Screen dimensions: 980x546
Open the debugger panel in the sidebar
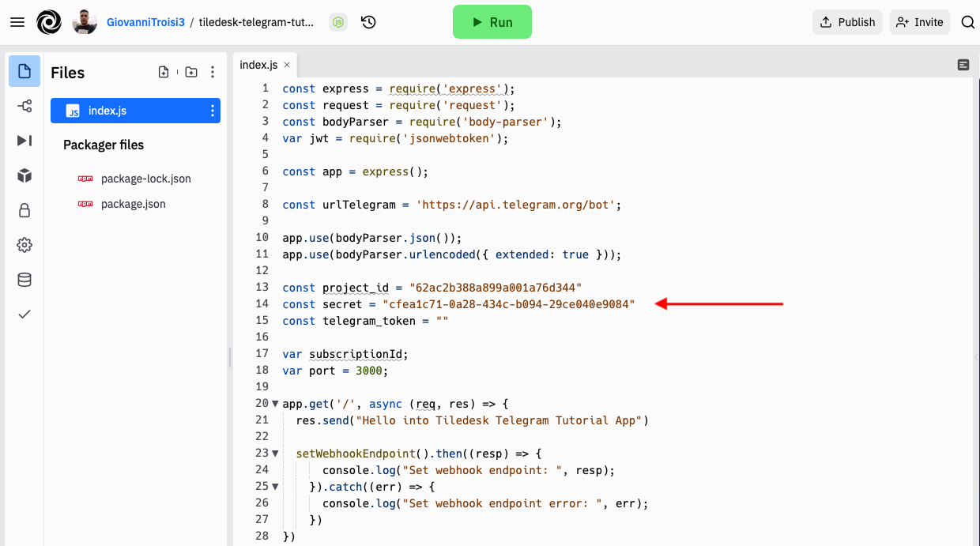(x=24, y=141)
